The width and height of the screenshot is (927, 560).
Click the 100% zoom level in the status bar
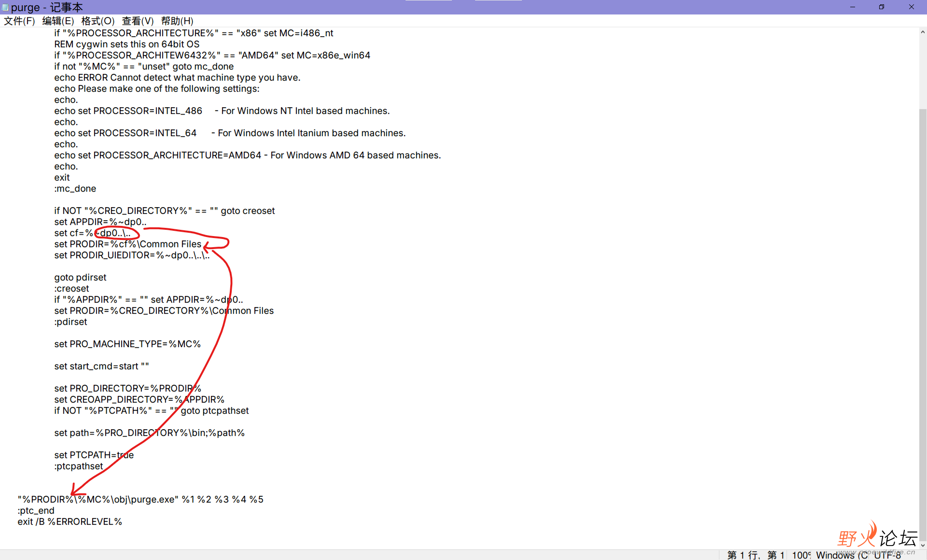tap(801, 555)
